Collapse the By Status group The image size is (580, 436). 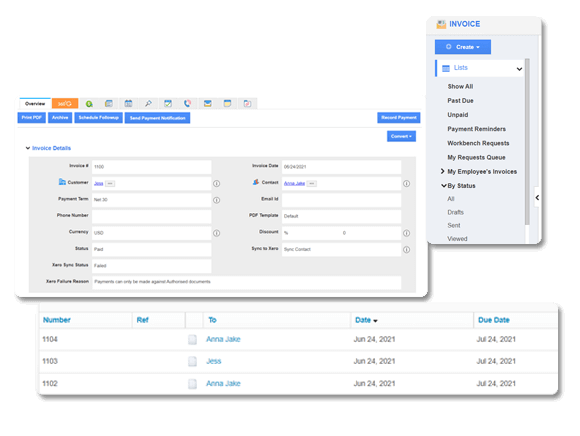[444, 186]
